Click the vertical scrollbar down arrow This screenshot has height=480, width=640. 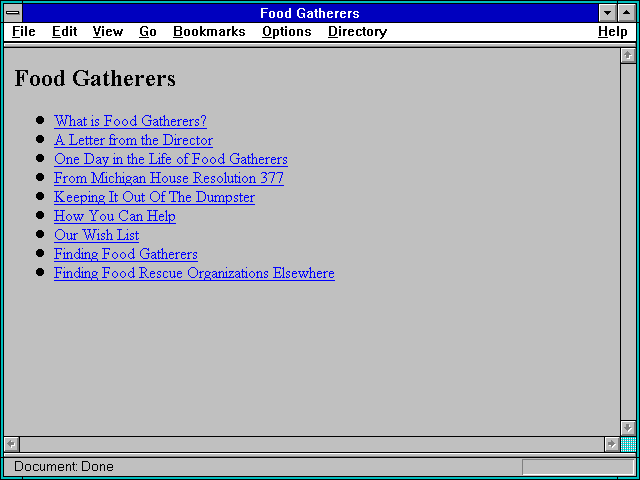[628, 428]
